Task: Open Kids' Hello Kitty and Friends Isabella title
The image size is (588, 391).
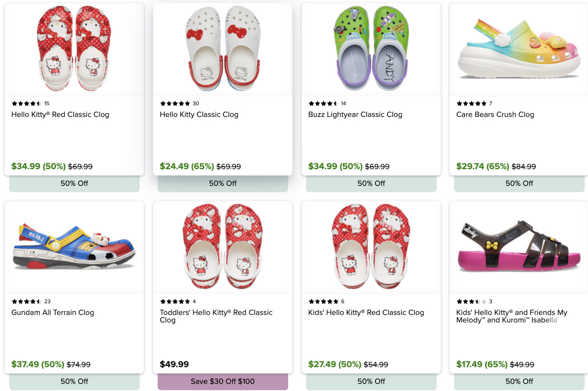Action: [511, 316]
